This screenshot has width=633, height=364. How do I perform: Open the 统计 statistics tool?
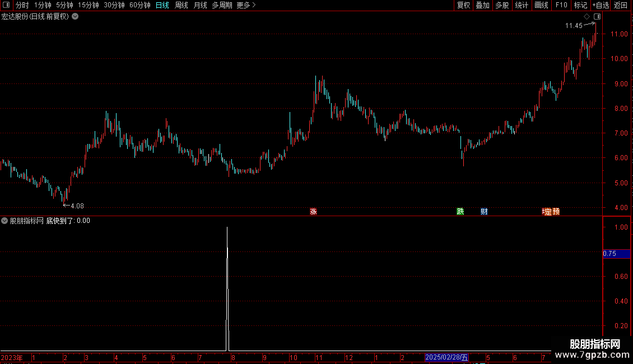521,5
